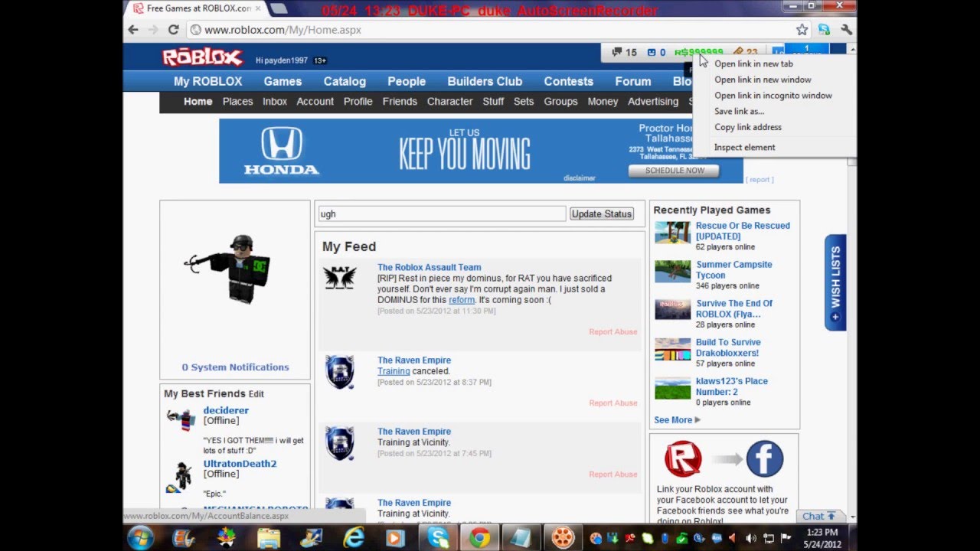Open the Groups submenu item
The width and height of the screenshot is (980, 551).
pyautogui.click(x=560, y=101)
